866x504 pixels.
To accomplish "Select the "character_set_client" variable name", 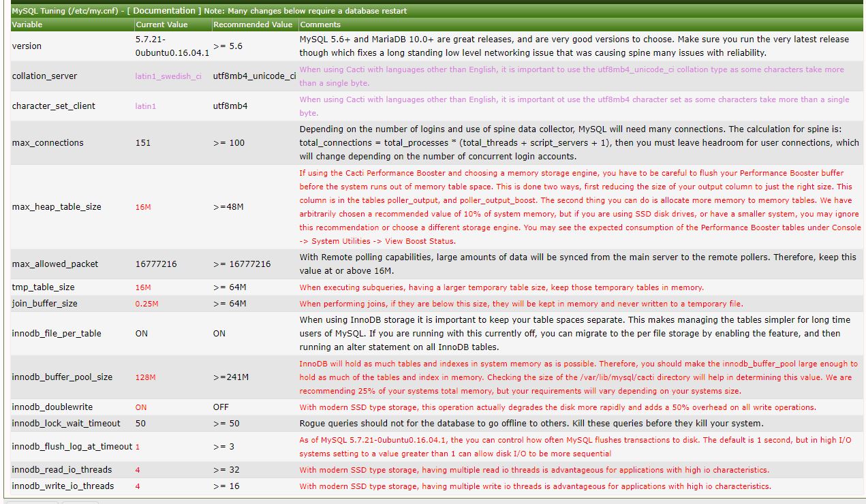I will tap(54, 106).
